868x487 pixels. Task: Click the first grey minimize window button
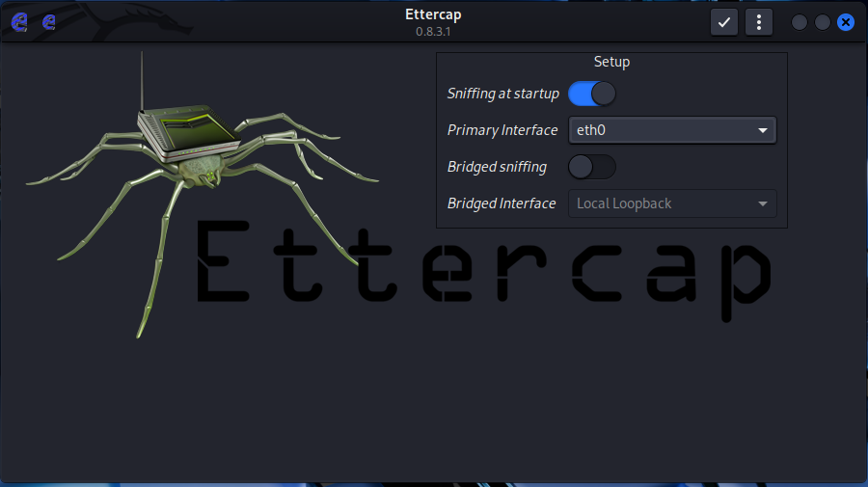(800, 22)
